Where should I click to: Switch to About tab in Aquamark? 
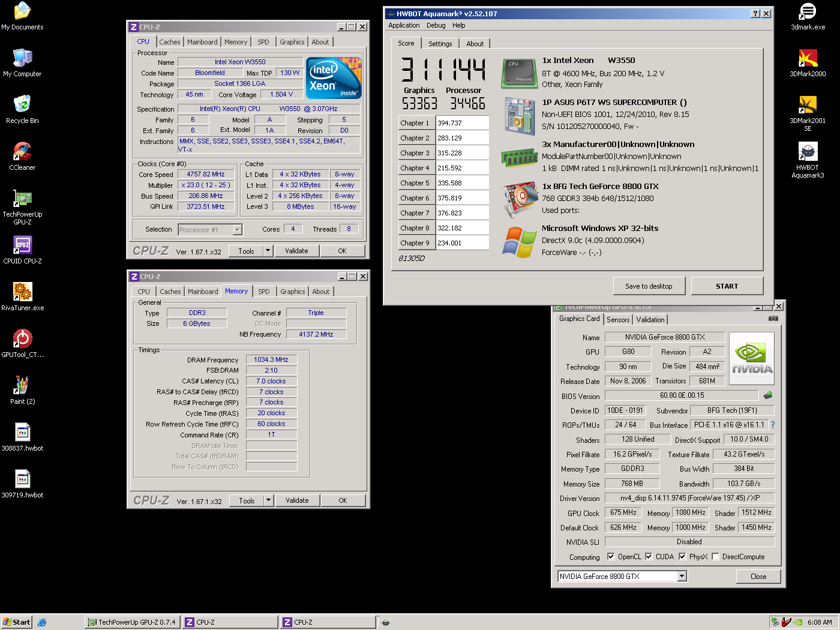[475, 44]
